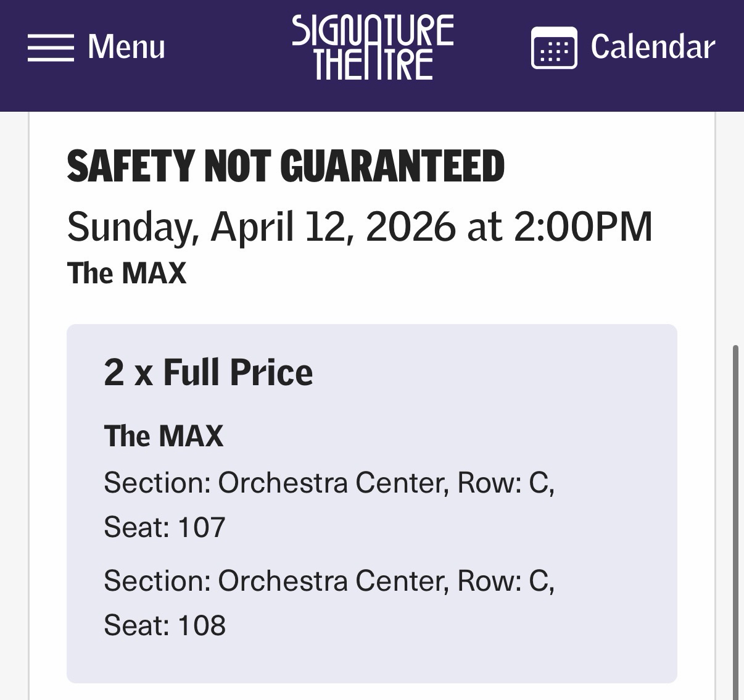Go home via Signature Theatre logo
Viewport: 744px width, 700px height.
(373, 47)
